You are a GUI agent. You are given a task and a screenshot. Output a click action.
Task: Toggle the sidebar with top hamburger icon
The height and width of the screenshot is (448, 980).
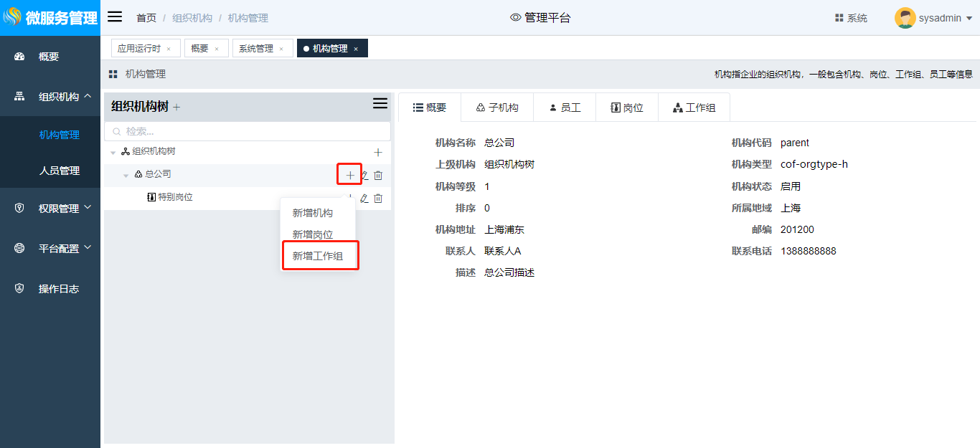115,17
